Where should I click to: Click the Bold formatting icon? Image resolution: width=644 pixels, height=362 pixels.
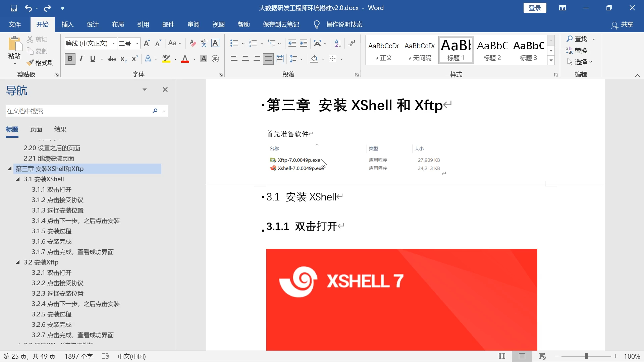69,58
